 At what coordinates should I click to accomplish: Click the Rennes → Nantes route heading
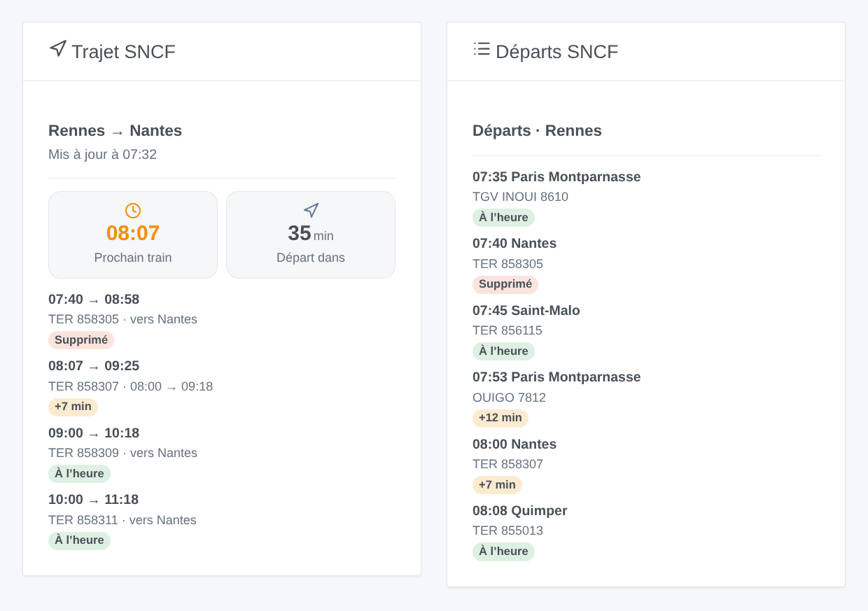[115, 131]
